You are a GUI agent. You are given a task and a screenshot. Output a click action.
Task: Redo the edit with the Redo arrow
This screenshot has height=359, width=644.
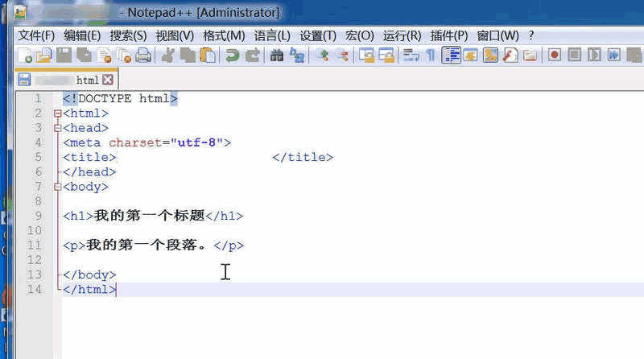(253, 55)
